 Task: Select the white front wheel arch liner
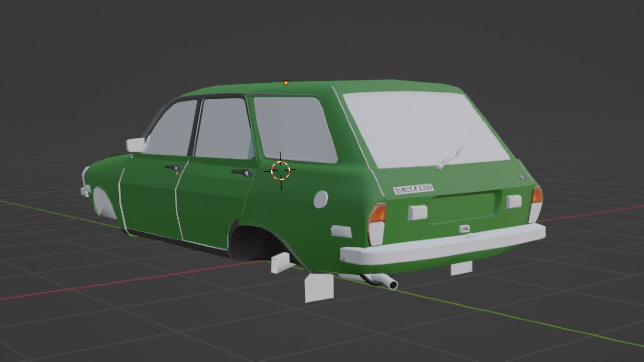(x=104, y=204)
